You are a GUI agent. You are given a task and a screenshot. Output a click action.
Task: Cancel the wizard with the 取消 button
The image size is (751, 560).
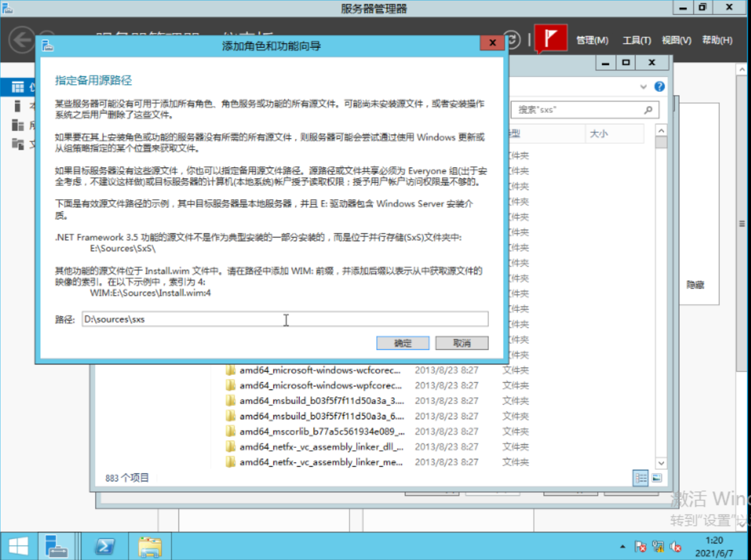461,343
